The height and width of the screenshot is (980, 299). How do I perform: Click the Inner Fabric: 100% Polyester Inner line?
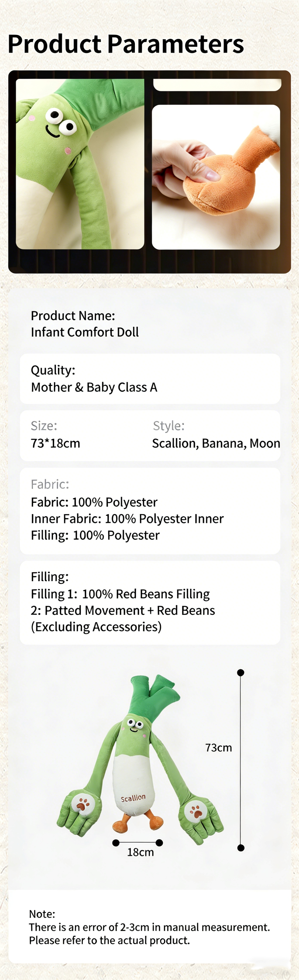(x=127, y=518)
